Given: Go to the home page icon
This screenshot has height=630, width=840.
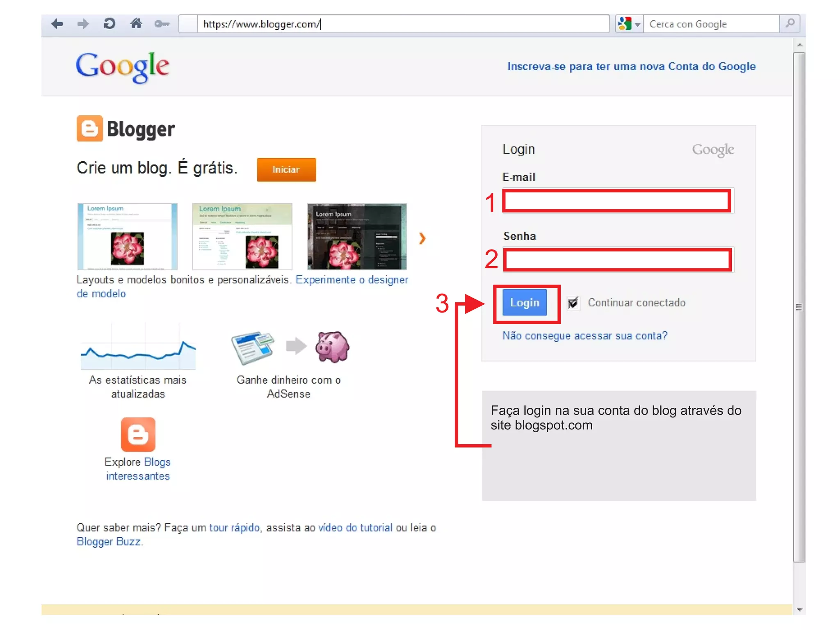Looking at the screenshot, I should tap(136, 24).
